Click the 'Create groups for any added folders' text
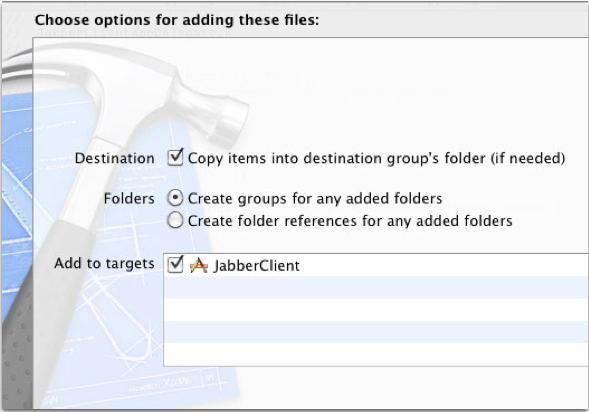Screen dimensions: 589x412 (315, 198)
